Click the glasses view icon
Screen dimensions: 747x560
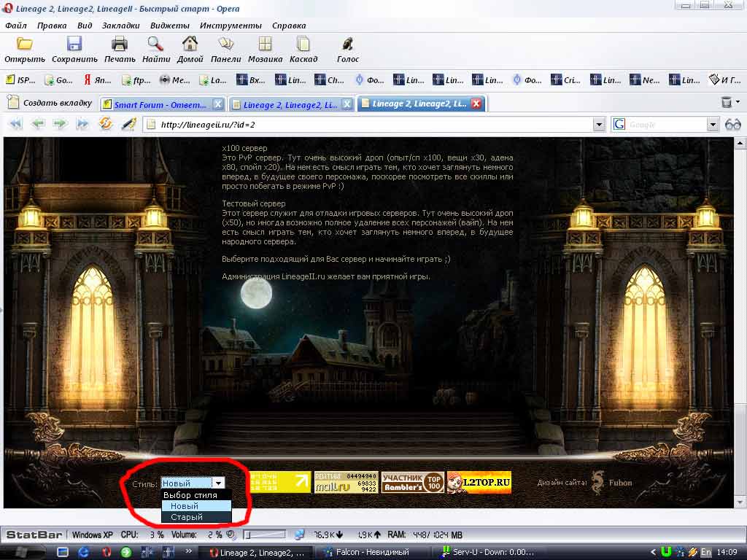click(x=732, y=125)
